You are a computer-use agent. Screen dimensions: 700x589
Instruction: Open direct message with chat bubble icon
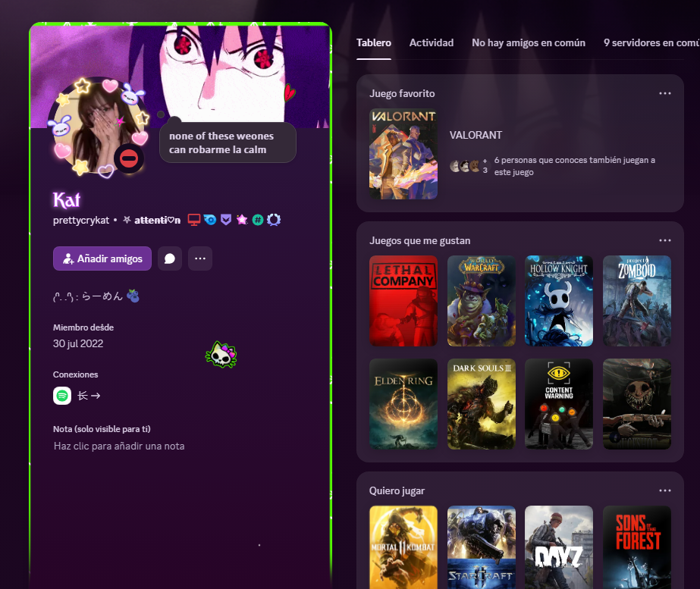170,258
